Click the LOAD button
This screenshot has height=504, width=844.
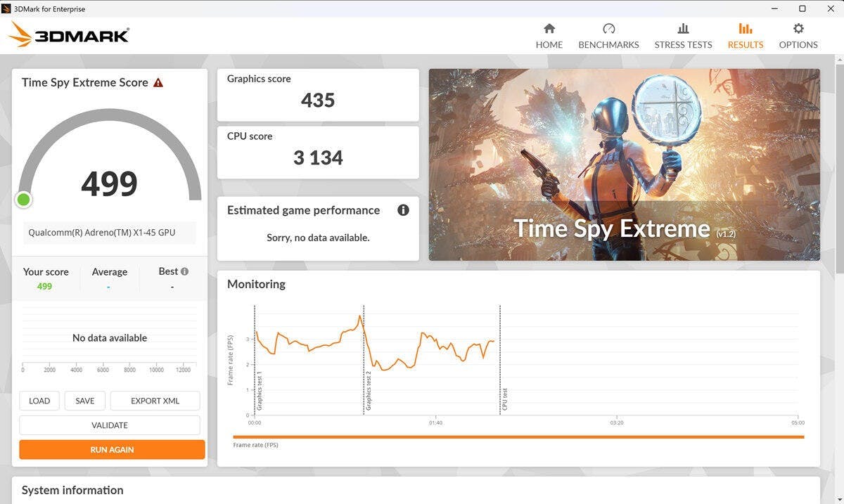click(x=39, y=401)
